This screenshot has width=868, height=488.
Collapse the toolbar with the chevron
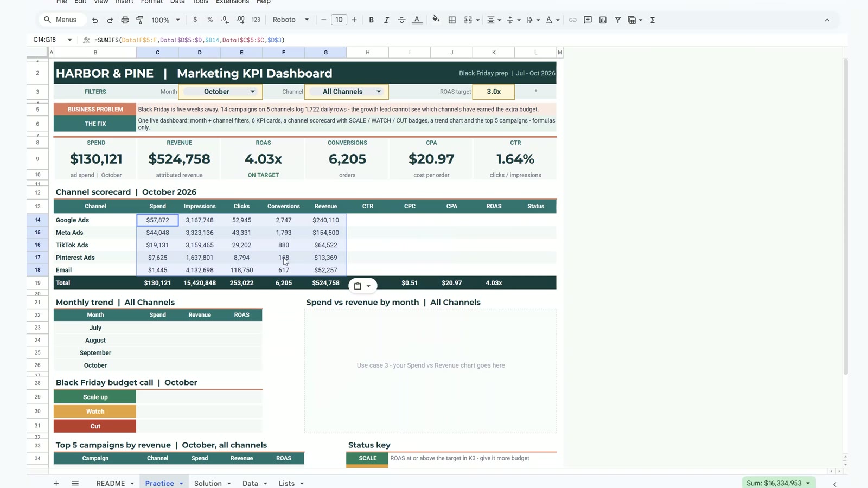[827, 20]
